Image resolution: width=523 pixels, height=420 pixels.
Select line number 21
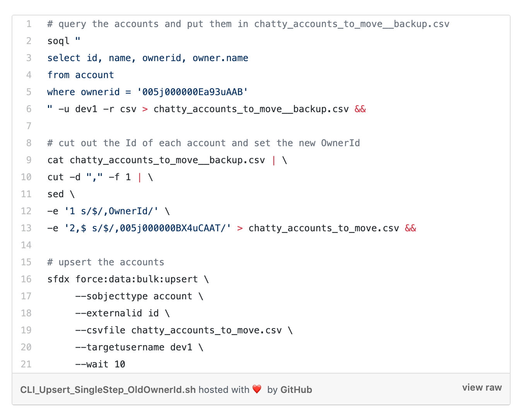click(x=26, y=364)
